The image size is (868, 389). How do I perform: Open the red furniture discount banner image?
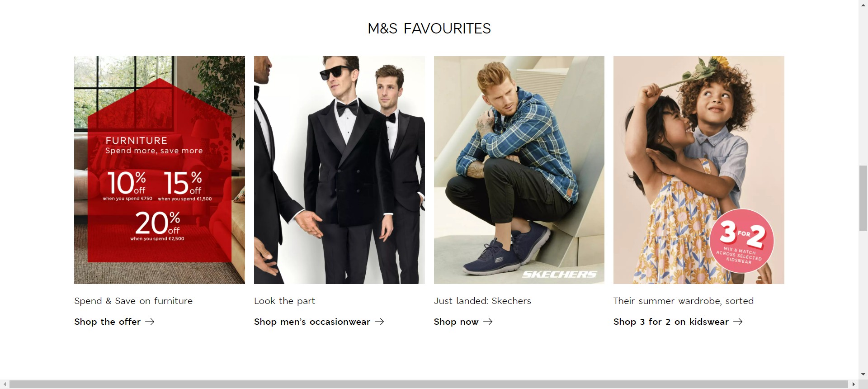[x=160, y=170]
